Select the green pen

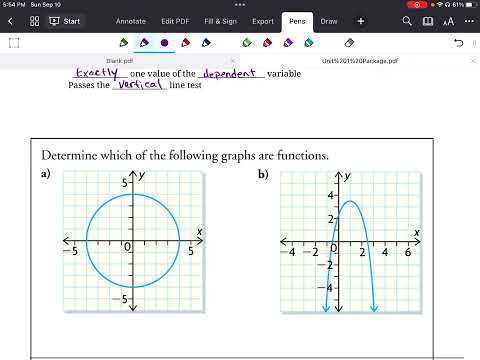click(124, 43)
